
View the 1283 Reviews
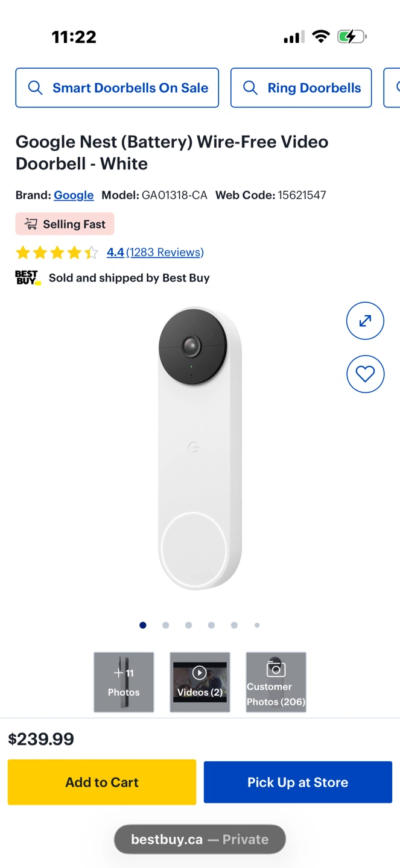165,252
